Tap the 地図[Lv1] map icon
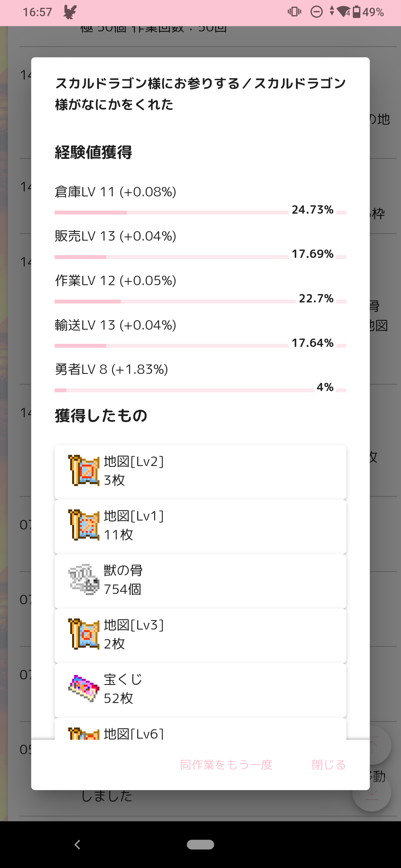 (x=84, y=525)
